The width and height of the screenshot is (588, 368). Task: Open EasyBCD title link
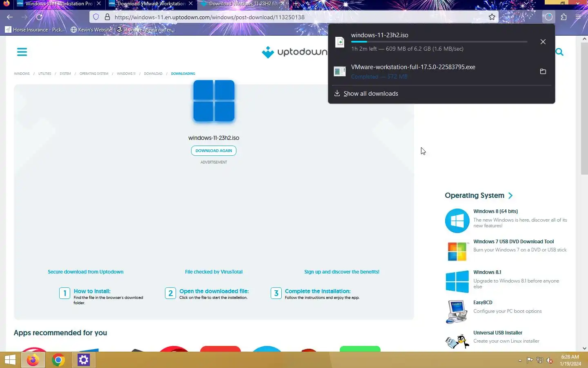coord(483,303)
